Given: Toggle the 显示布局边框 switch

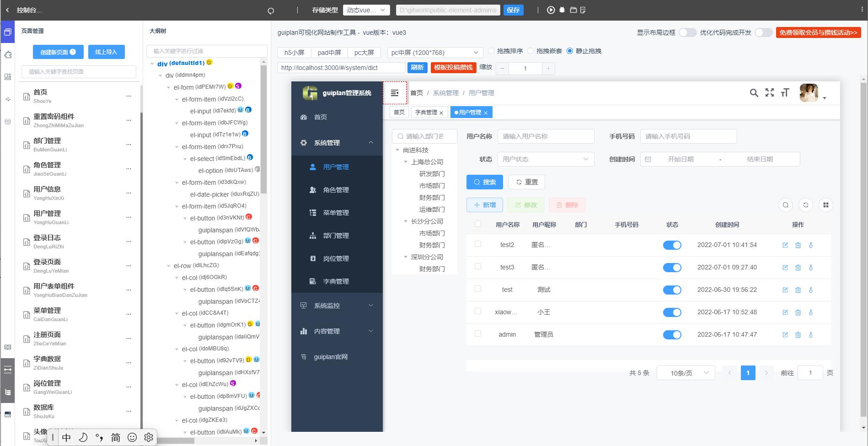Looking at the screenshot, I should click(x=687, y=32).
